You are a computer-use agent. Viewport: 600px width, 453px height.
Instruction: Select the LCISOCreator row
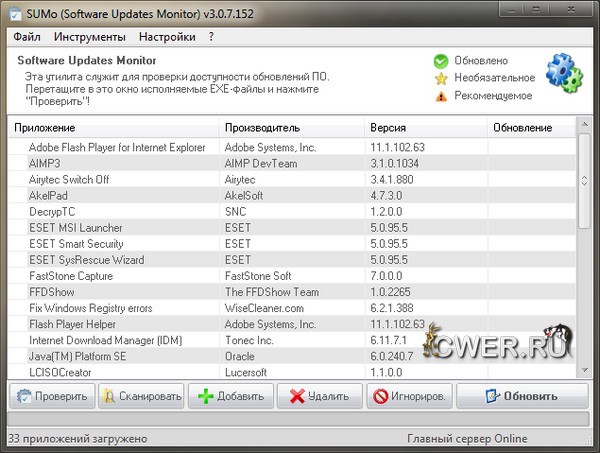click(x=292, y=372)
